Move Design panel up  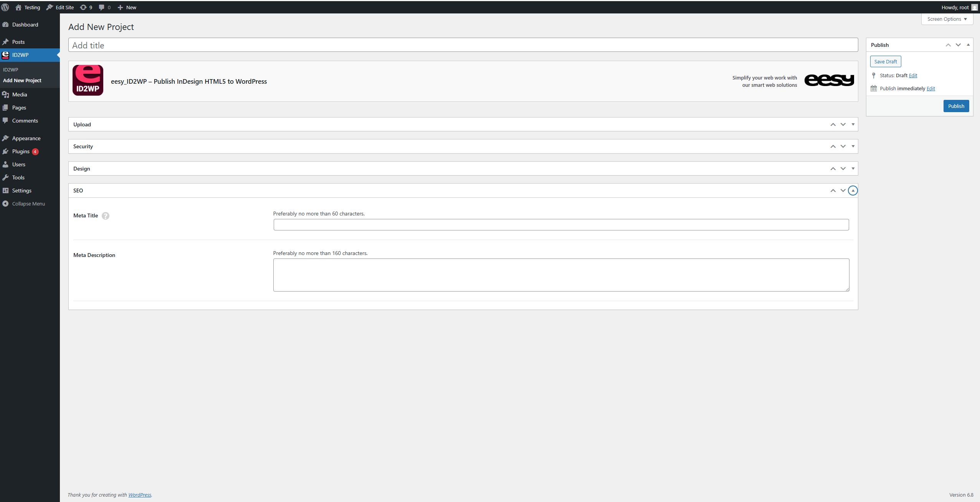[833, 169]
